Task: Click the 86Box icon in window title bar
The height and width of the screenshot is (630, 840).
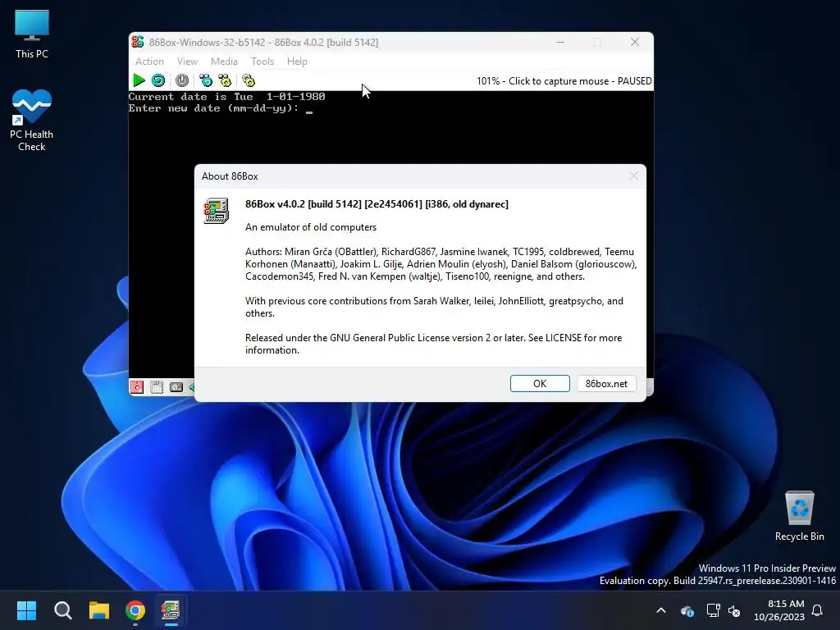Action: tap(138, 42)
